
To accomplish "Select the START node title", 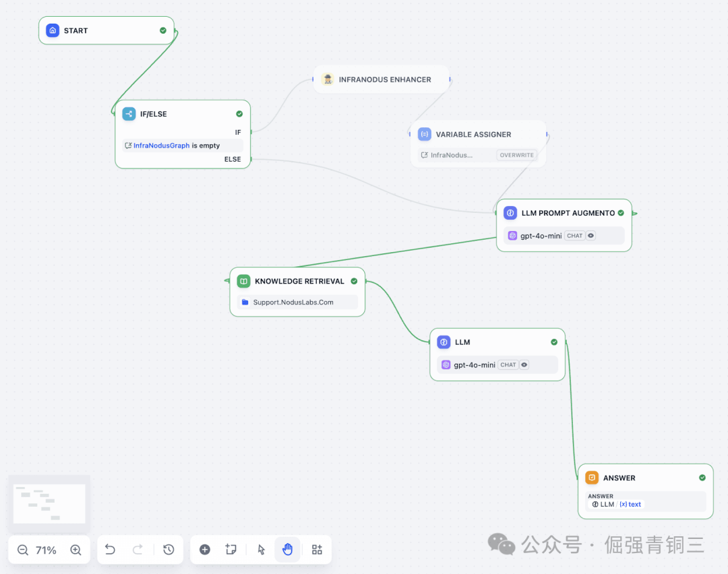I will coord(75,30).
